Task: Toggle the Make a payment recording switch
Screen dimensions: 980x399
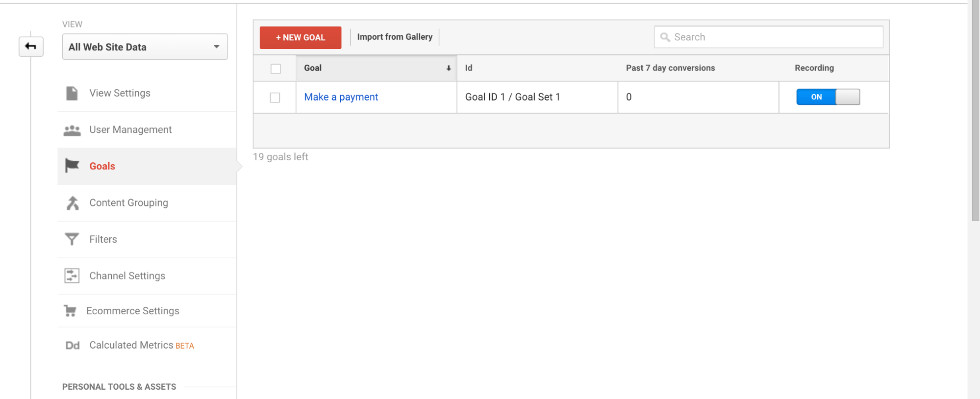Action: click(x=828, y=97)
